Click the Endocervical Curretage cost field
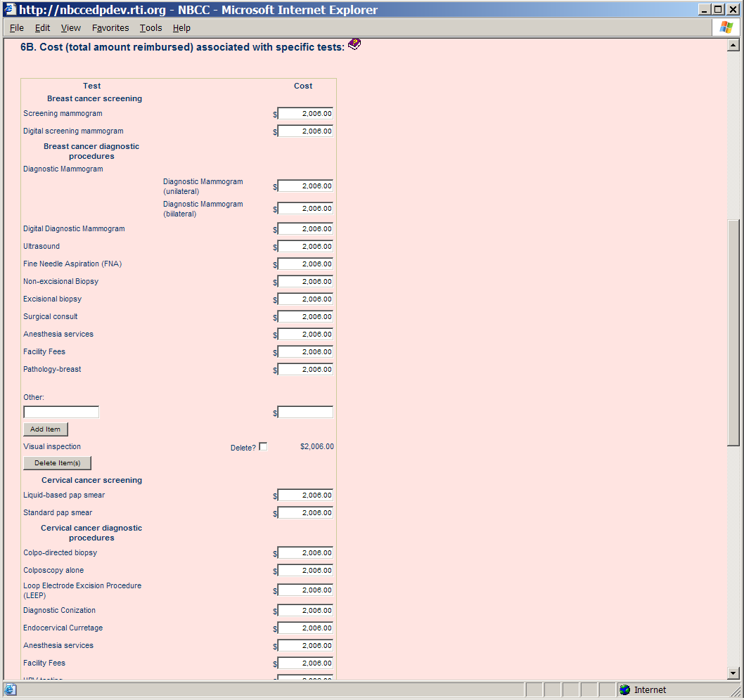This screenshot has height=700, width=744. (305, 628)
